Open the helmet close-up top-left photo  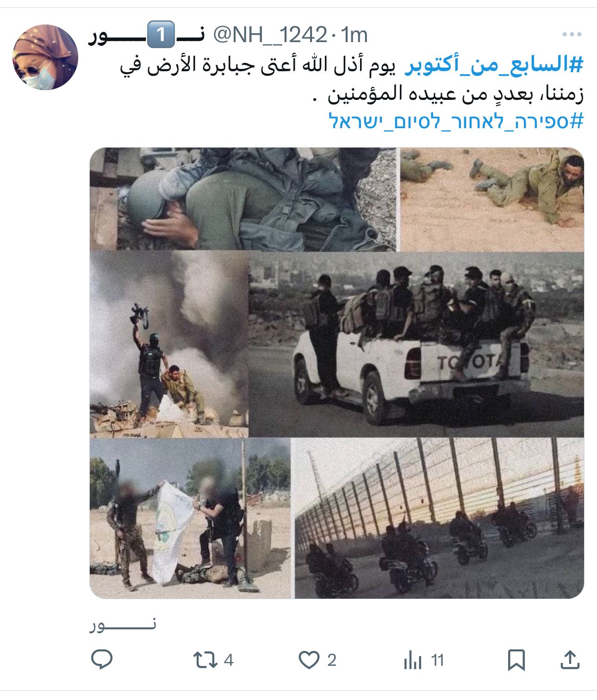243,199
